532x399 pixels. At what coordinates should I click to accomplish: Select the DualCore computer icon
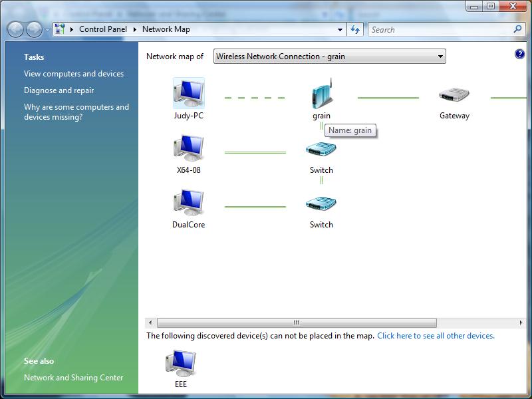click(188, 203)
